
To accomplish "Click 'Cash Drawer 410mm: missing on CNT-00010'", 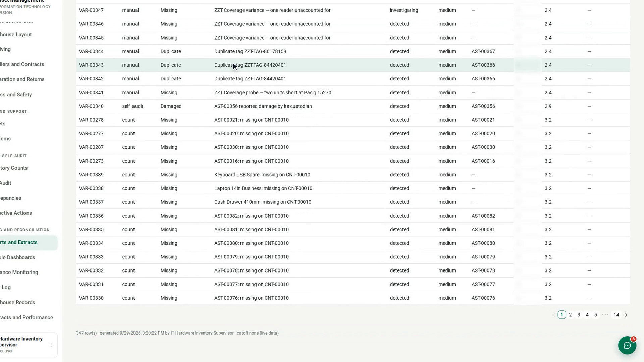I will pos(263,202).
